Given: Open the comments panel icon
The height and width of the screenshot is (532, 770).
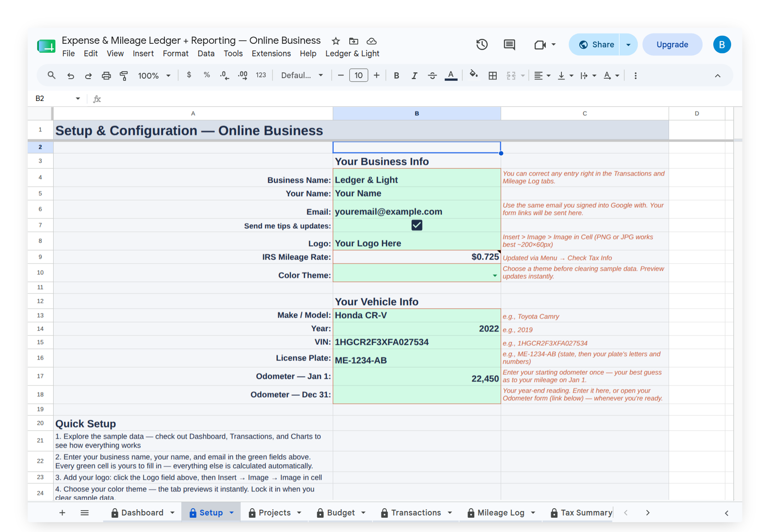Looking at the screenshot, I should (509, 44).
